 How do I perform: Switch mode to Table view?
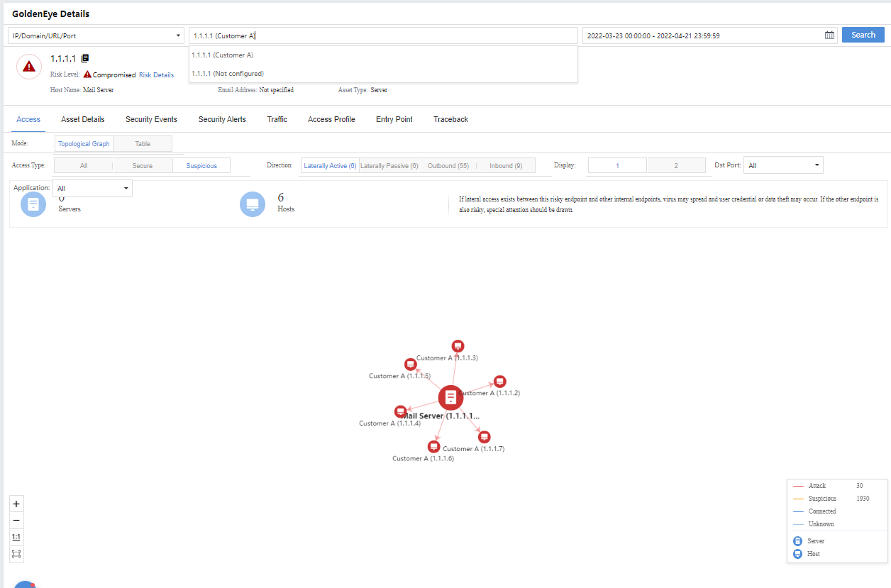[143, 144]
